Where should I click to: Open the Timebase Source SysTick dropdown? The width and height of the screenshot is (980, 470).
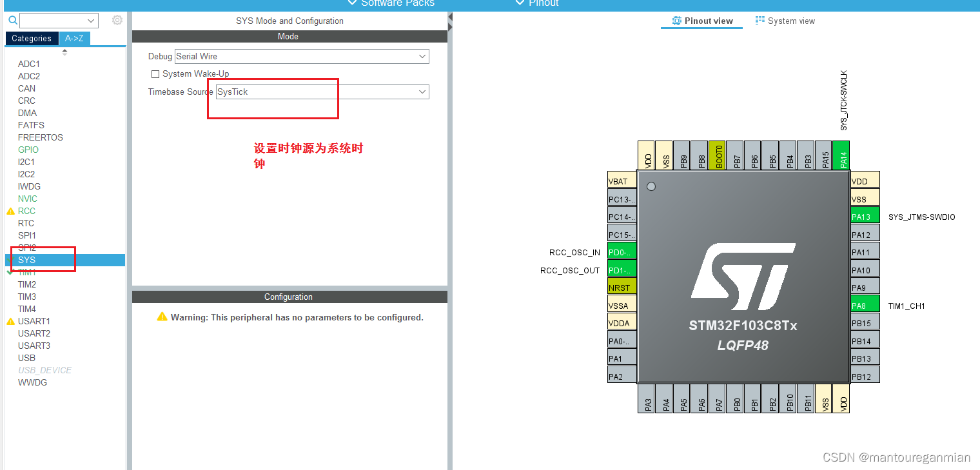pos(322,92)
